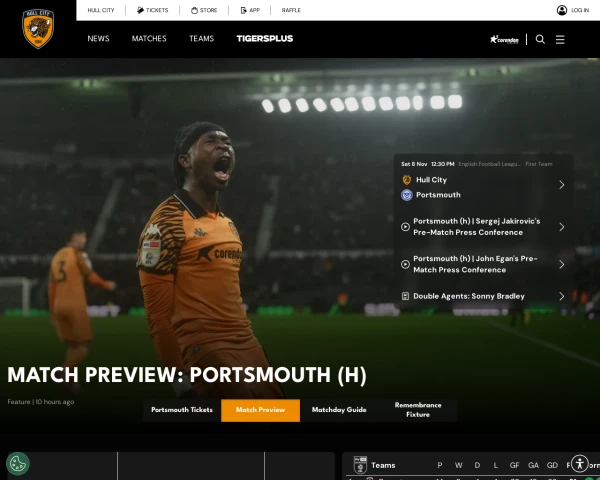Click Portsmouth crest in fixture card

coord(407,195)
